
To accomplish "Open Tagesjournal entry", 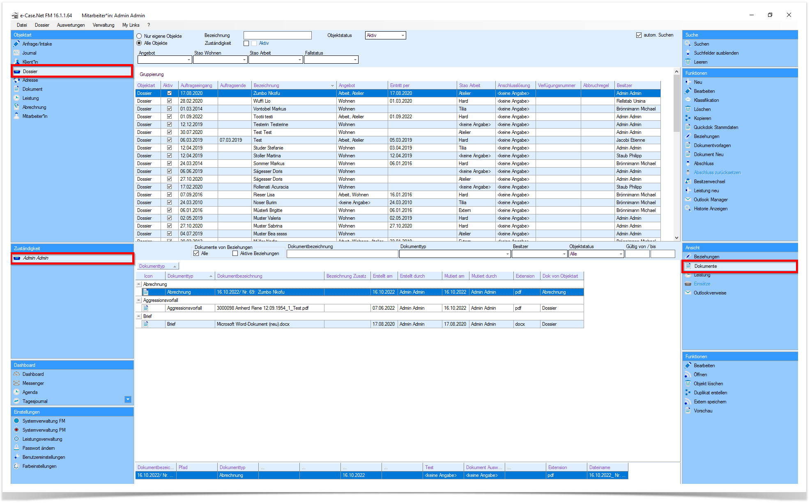I will [x=35, y=401].
